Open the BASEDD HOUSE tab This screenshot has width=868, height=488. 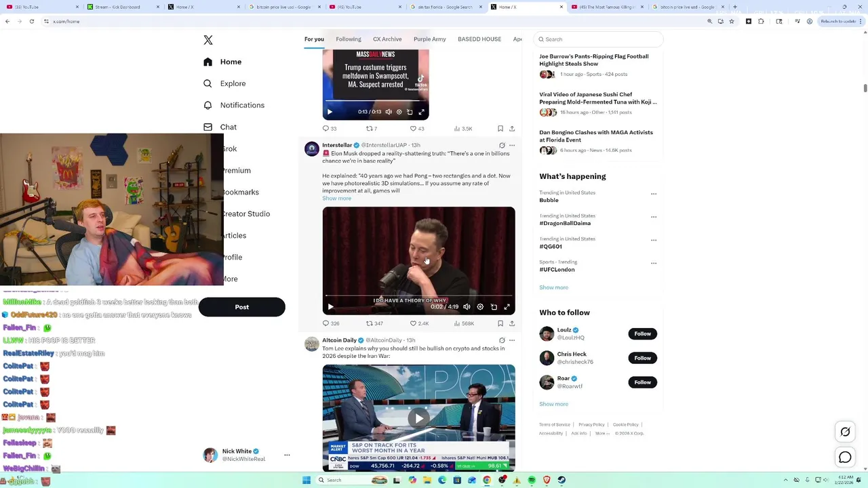click(x=479, y=39)
